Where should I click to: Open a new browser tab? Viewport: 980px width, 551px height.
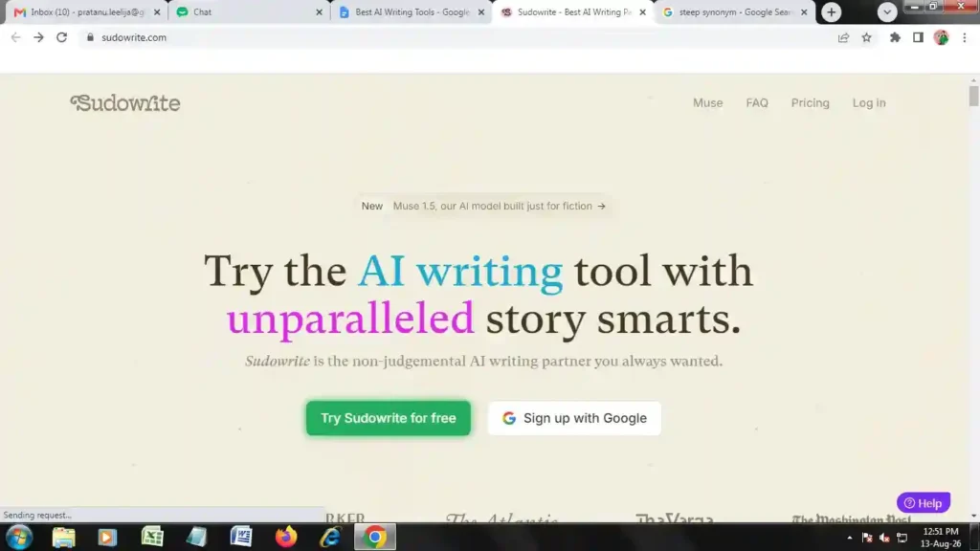(832, 11)
